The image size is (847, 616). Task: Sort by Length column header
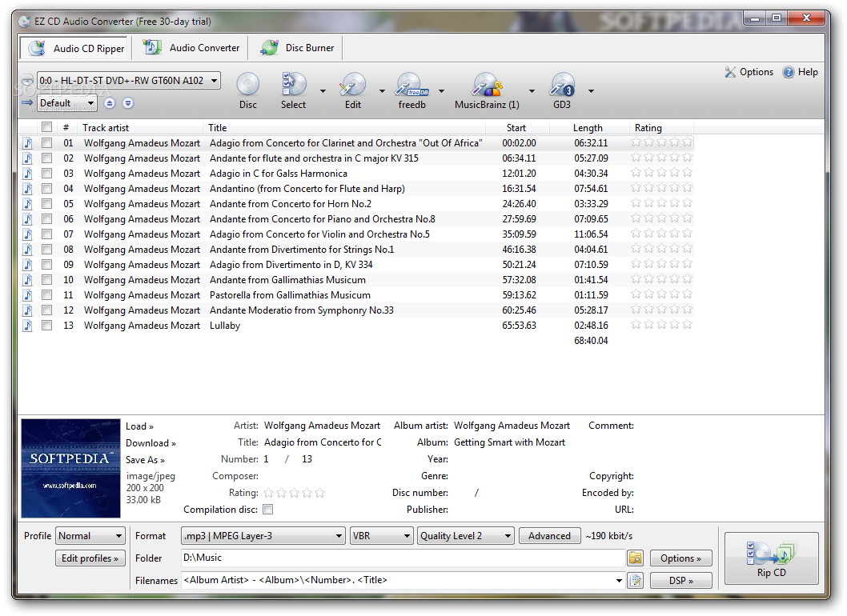[589, 127]
